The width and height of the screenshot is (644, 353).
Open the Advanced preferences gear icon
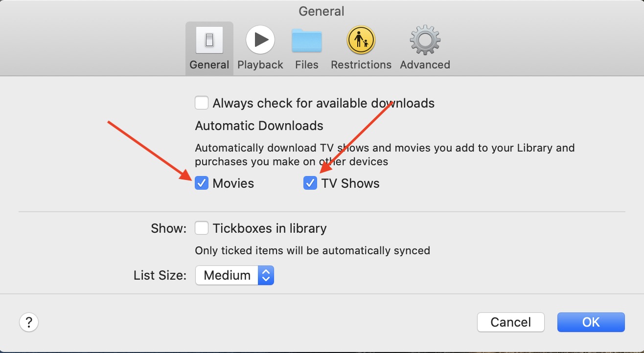tap(425, 40)
